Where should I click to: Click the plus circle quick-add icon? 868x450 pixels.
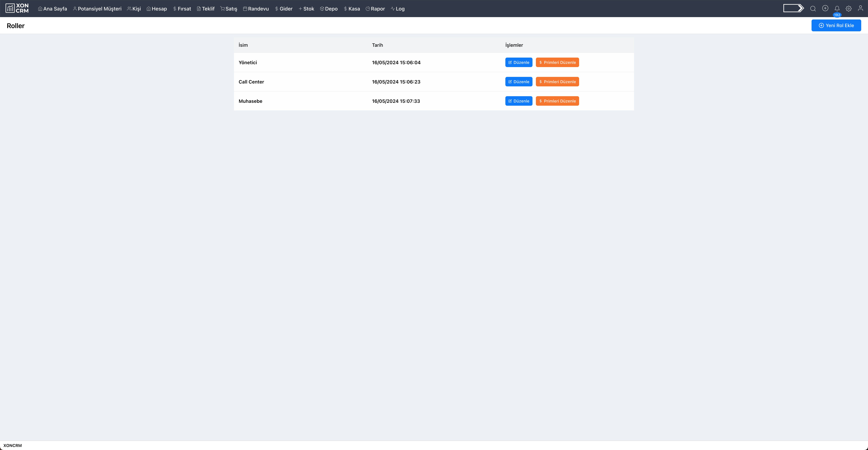pyautogui.click(x=825, y=8)
